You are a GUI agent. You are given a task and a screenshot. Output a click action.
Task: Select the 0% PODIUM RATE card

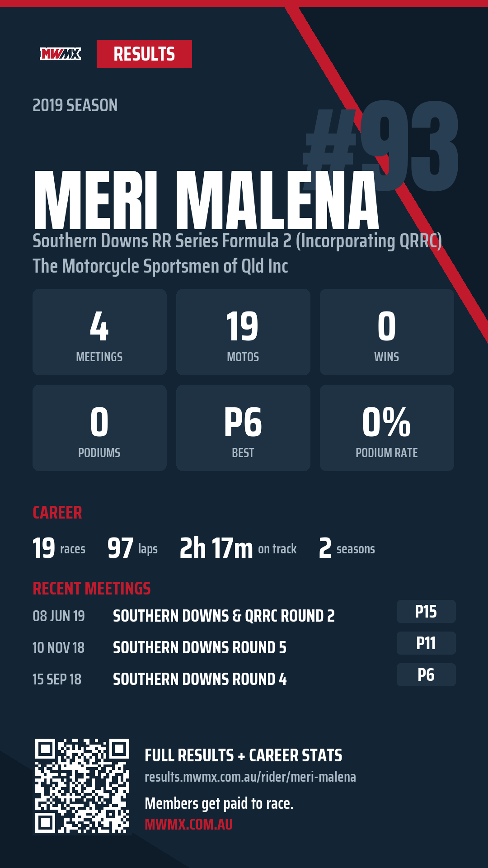387,428
